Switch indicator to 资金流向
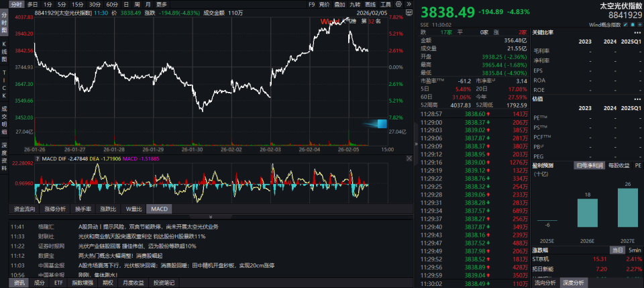This screenshot has width=644, height=288. (24, 209)
